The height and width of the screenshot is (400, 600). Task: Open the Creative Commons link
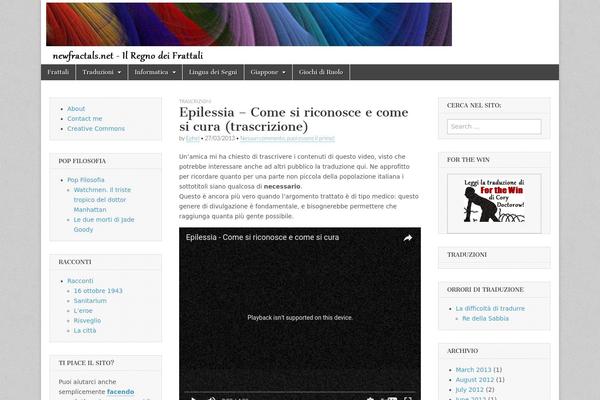[96, 129]
